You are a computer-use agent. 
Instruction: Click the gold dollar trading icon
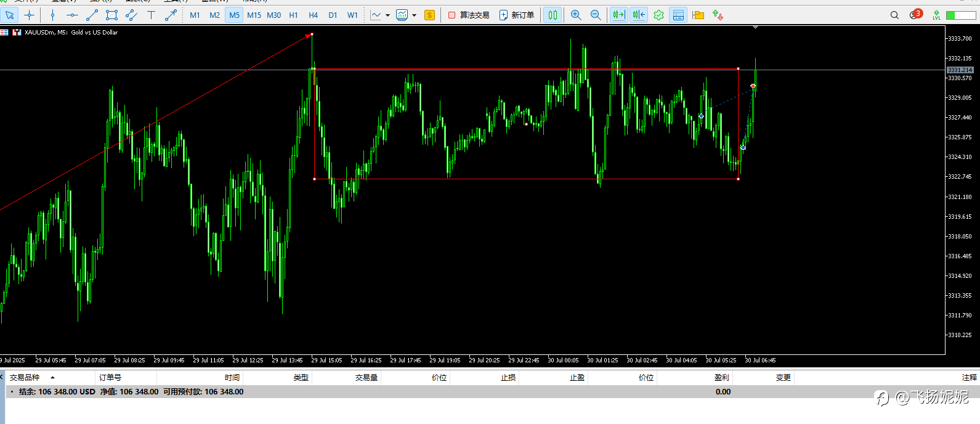click(429, 15)
